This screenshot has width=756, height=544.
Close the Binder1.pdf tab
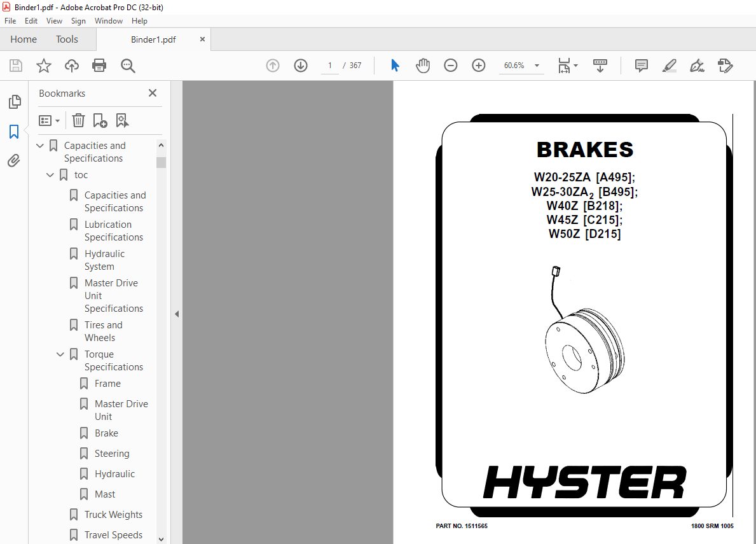202,39
